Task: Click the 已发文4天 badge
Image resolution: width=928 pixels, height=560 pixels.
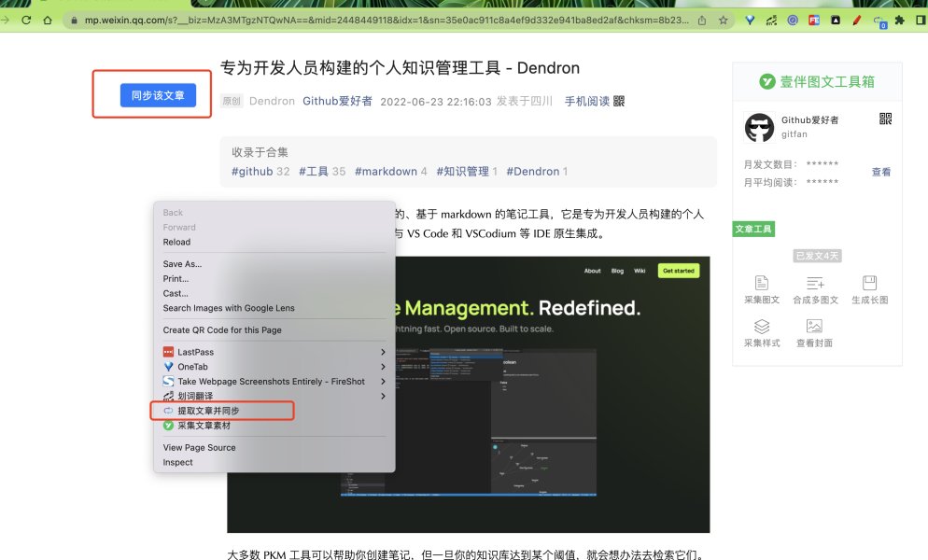Action: click(x=817, y=256)
